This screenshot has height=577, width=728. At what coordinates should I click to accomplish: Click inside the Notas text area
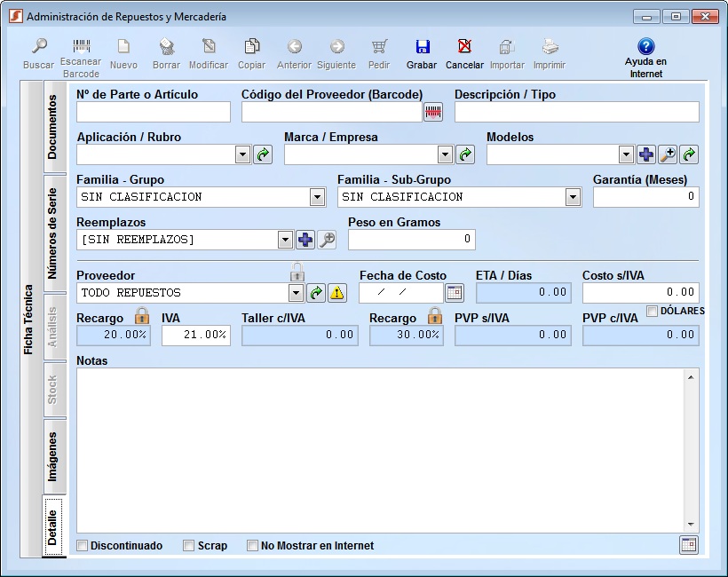(x=380, y=450)
